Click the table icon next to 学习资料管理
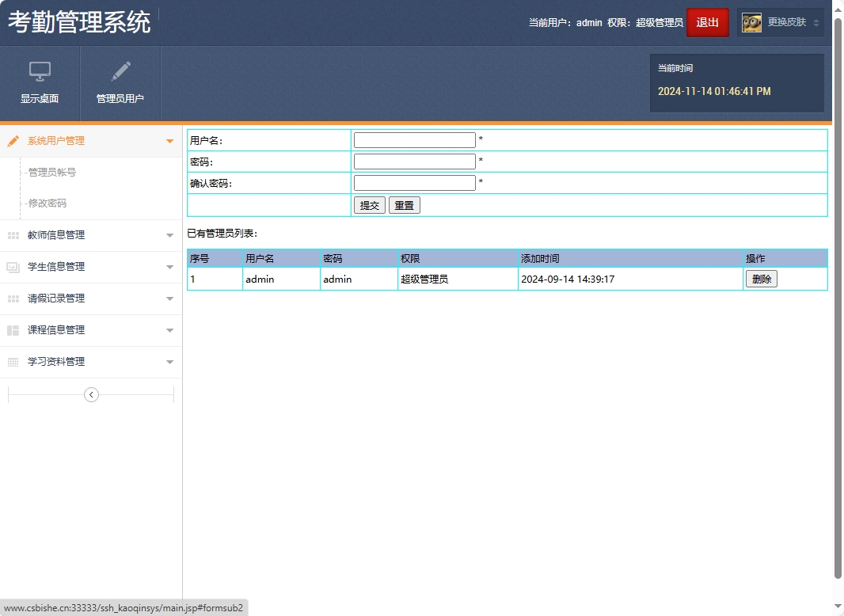The height and width of the screenshot is (616, 844). [x=13, y=362]
